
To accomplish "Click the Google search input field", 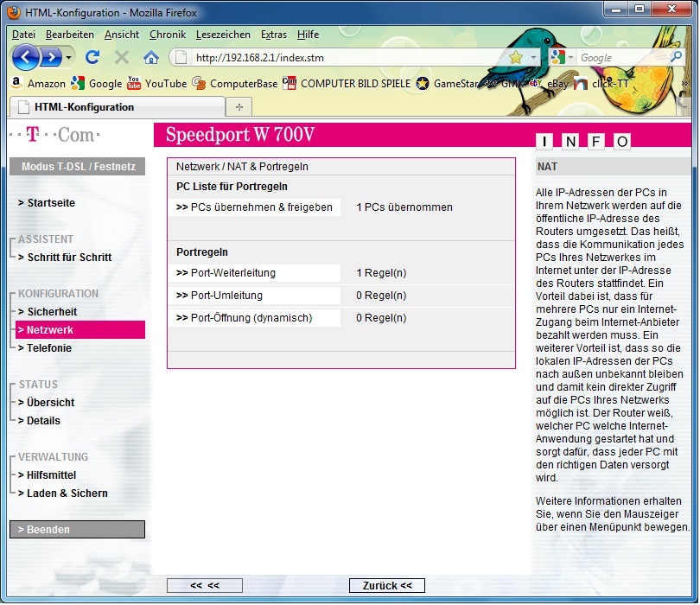I will pos(622,58).
